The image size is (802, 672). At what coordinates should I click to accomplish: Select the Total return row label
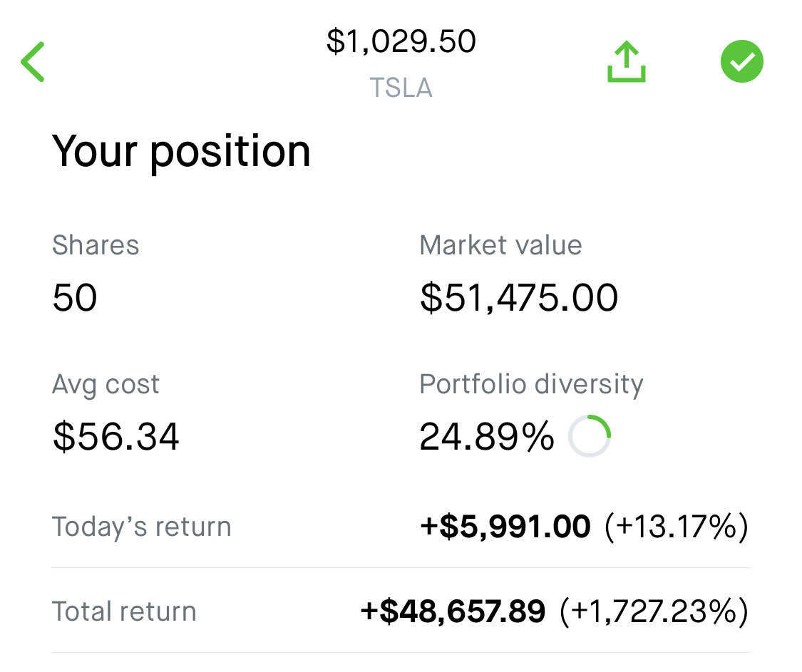point(124,611)
